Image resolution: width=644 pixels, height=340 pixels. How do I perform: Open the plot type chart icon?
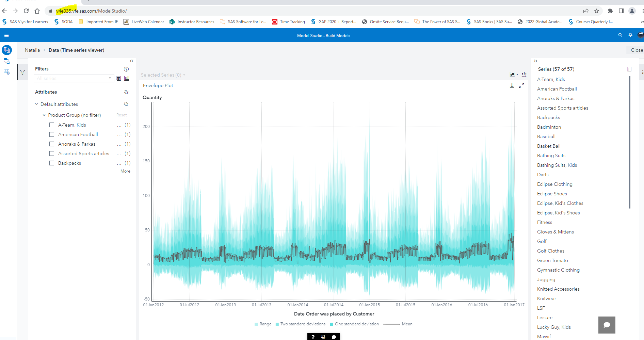pyautogui.click(x=512, y=74)
